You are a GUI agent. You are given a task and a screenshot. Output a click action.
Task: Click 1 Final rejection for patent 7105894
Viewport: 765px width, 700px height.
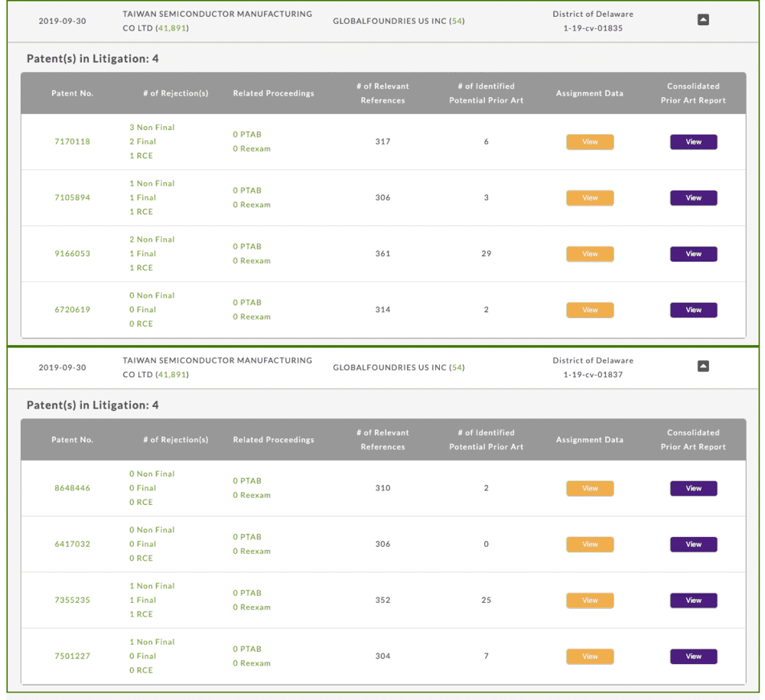(x=142, y=197)
